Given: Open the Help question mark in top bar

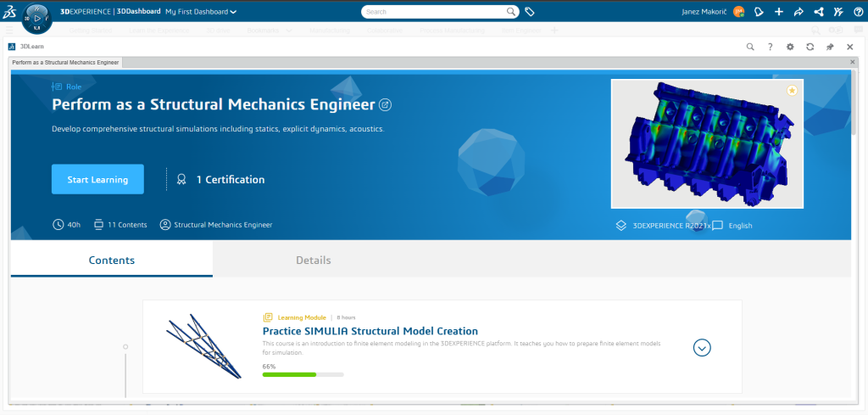Looking at the screenshot, I should pos(858,12).
